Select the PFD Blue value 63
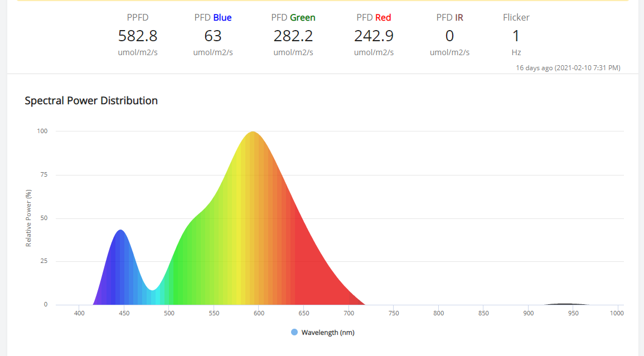The height and width of the screenshot is (356, 644). [213, 36]
